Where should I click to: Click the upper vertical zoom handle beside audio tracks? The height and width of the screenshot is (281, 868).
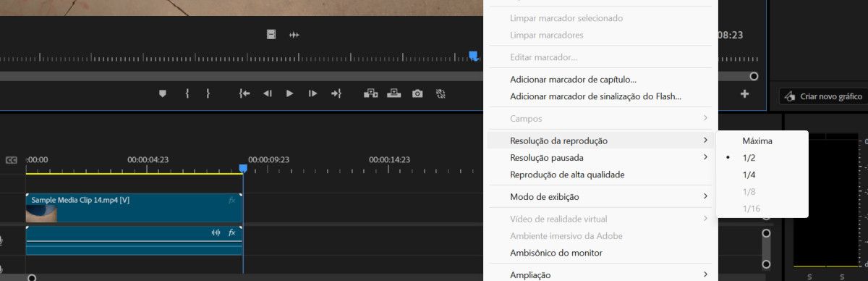click(x=767, y=233)
